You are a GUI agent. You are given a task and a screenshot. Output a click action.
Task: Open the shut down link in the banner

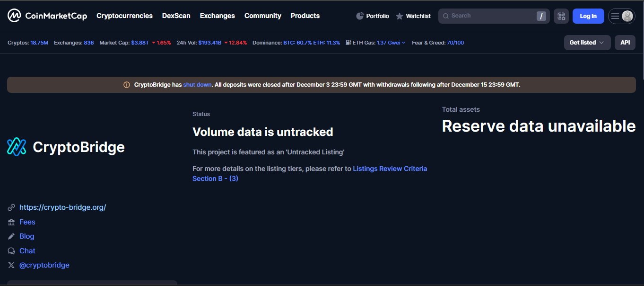[197, 85]
